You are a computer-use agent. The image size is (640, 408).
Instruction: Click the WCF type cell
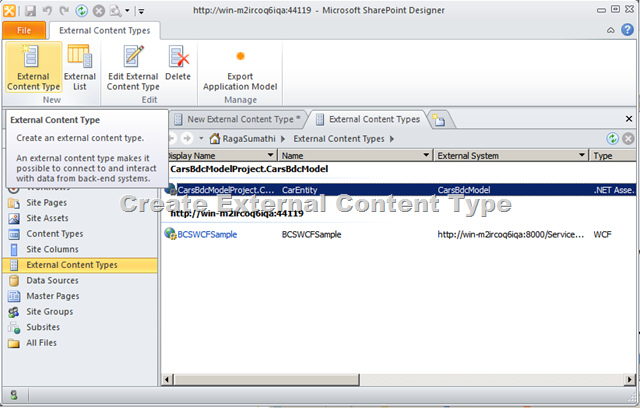pyautogui.click(x=602, y=235)
